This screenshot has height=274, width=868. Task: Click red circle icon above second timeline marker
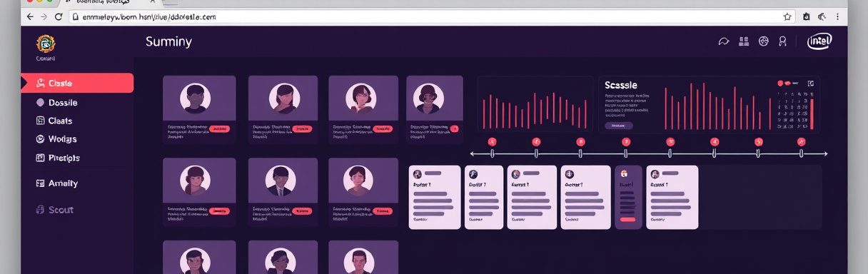536,142
